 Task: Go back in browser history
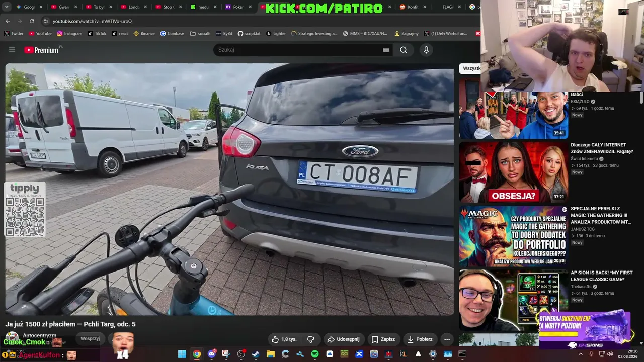coord(8,21)
